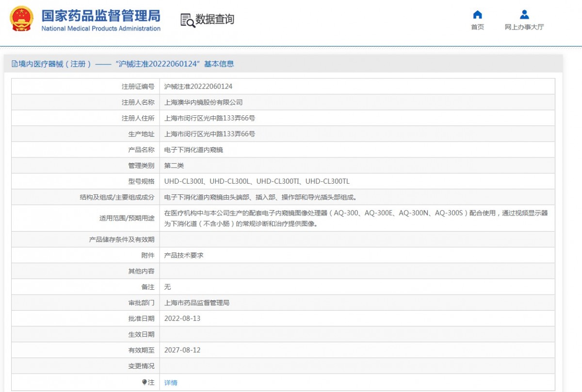Select the 产品技术要求 attachment value
The image size is (582, 392).
(x=184, y=255)
